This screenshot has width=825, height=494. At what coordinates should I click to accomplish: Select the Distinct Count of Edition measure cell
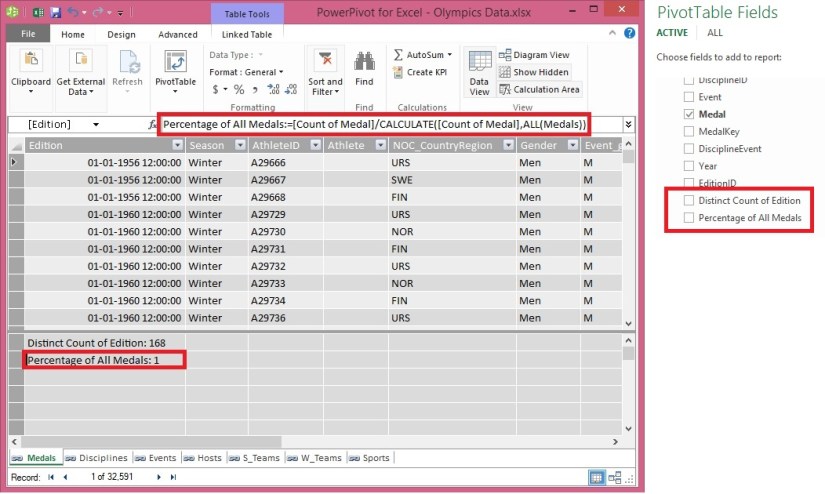(x=104, y=343)
